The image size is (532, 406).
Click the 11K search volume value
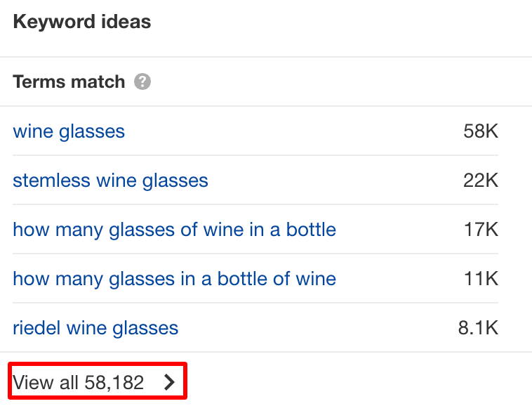(480, 279)
